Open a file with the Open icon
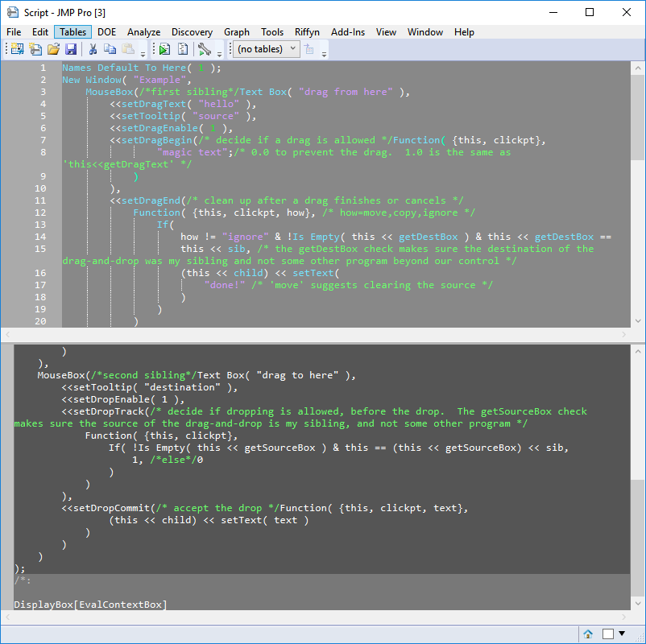This screenshot has width=646, height=644. pos(52,49)
